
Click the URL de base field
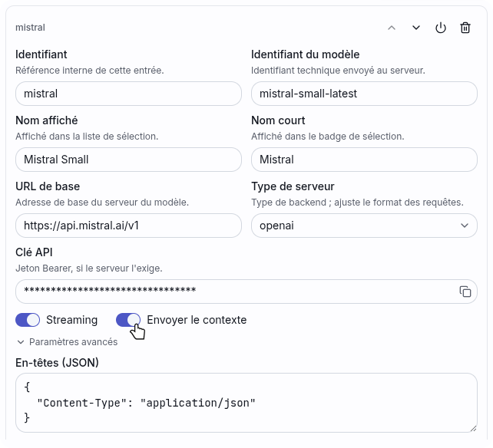click(128, 226)
